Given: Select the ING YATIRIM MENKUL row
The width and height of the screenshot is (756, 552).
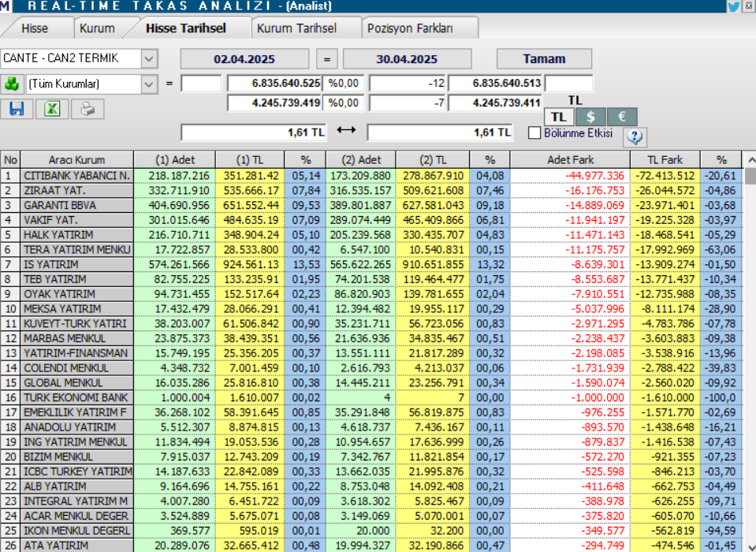Looking at the screenshot, I should pos(371,442).
